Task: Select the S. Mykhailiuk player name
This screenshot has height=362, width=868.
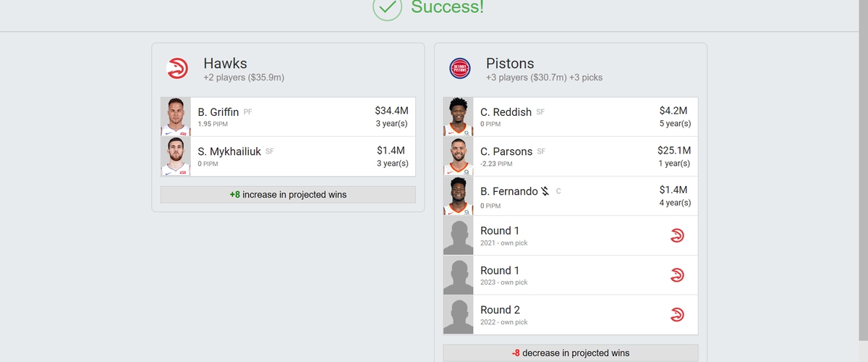Action: (x=229, y=151)
